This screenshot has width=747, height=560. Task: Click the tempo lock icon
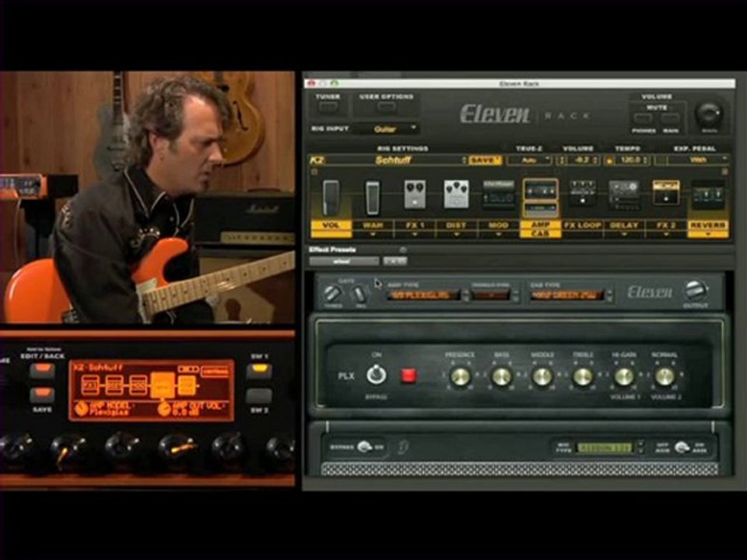coord(608,160)
